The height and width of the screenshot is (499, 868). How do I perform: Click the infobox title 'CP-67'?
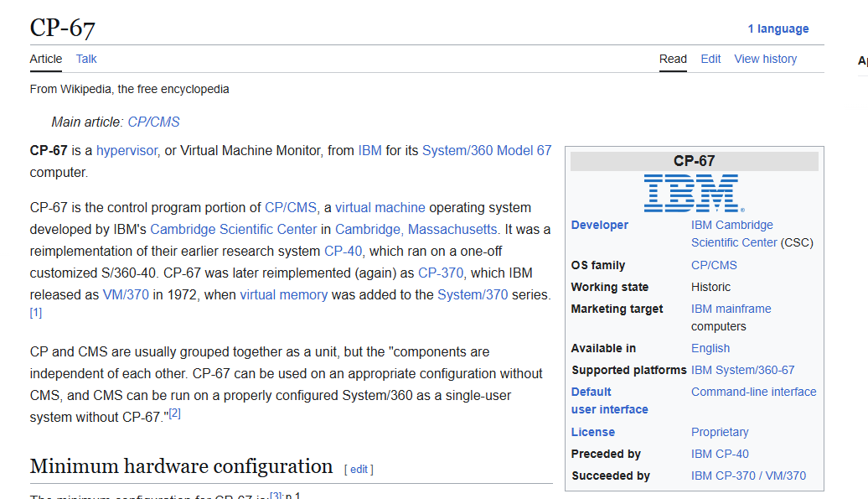pyautogui.click(x=695, y=161)
